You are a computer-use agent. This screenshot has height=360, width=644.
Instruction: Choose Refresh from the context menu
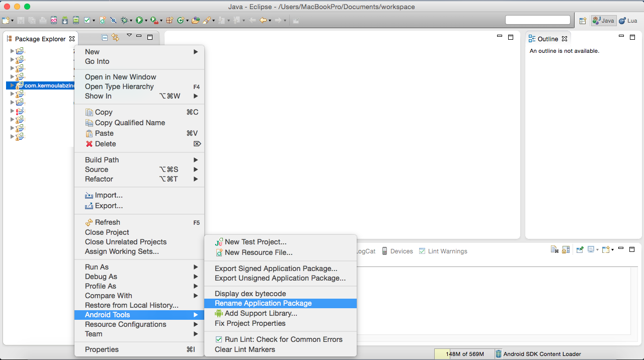(x=139, y=222)
